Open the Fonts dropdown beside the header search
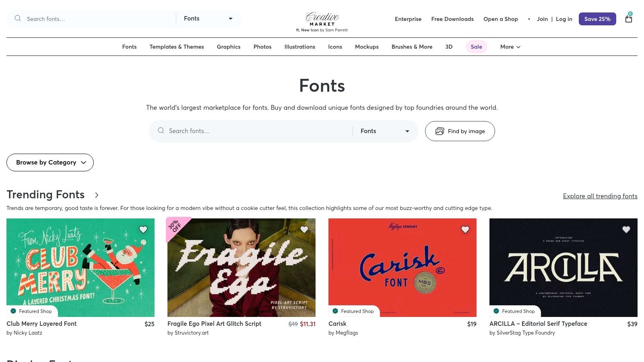 pyautogui.click(x=208, y=19)
